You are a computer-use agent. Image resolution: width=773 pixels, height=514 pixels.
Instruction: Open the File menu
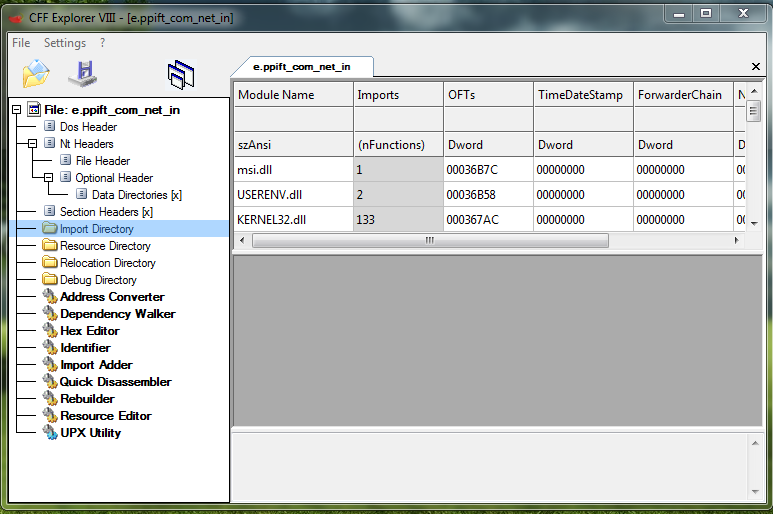click(x=21, y=43)
